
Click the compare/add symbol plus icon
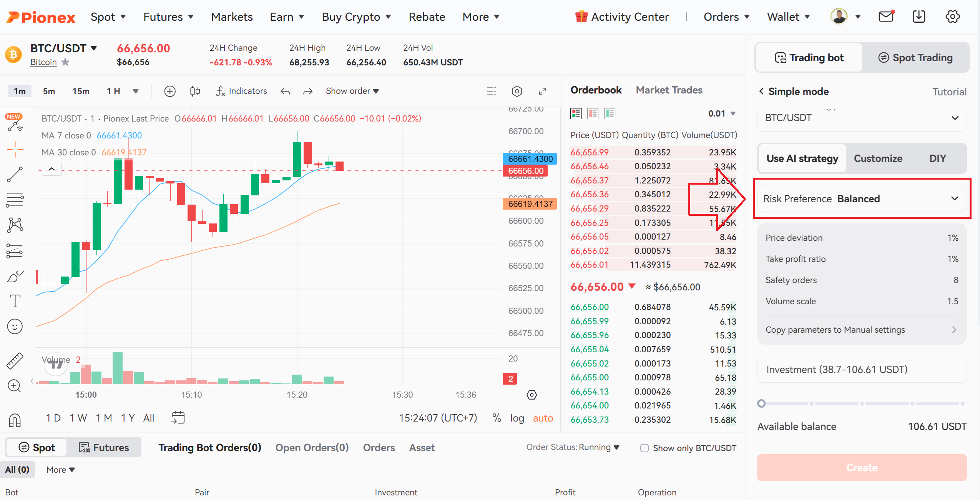[x=170, y=91]
